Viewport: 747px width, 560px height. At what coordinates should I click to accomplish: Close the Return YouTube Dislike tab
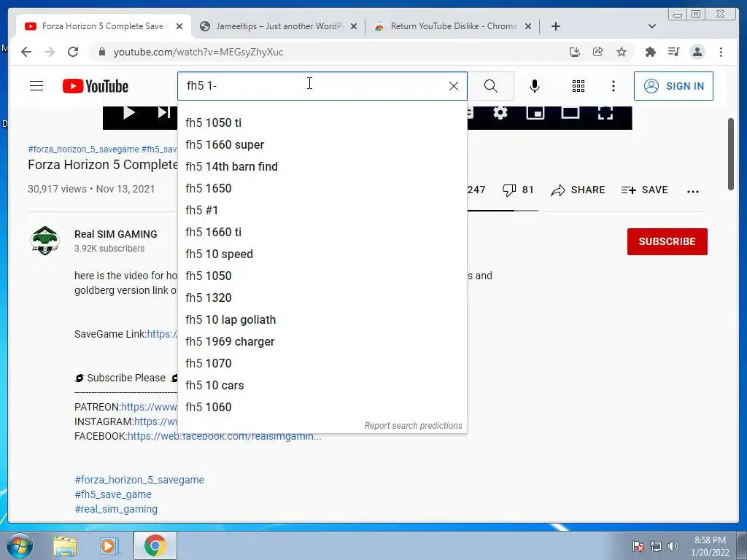[528, 27]
